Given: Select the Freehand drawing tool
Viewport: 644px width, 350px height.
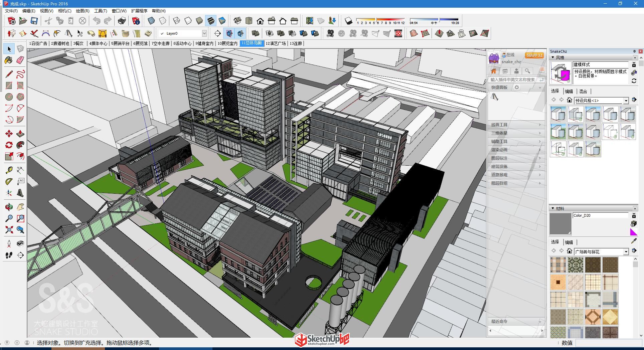Looking at the screenshot, I should 20,74.
